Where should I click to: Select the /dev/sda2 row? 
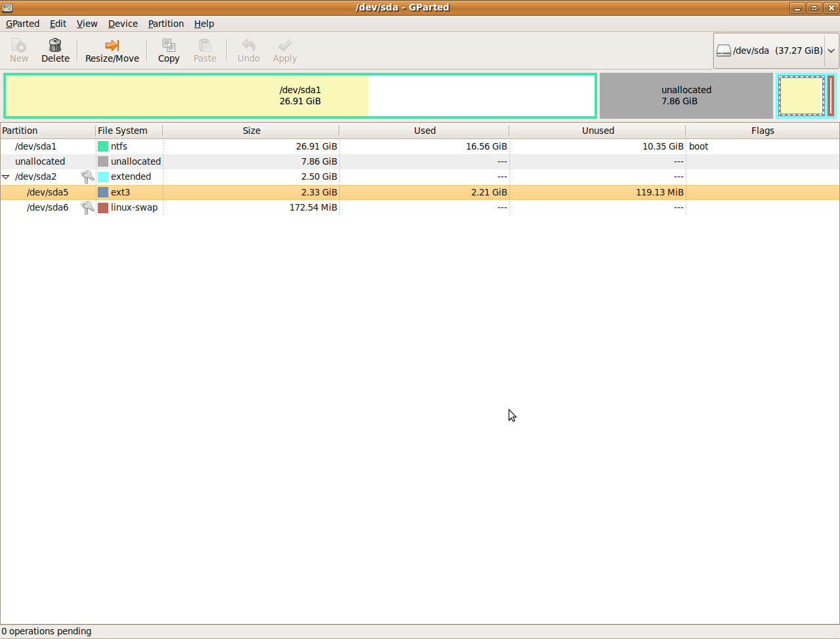(420, 176)
